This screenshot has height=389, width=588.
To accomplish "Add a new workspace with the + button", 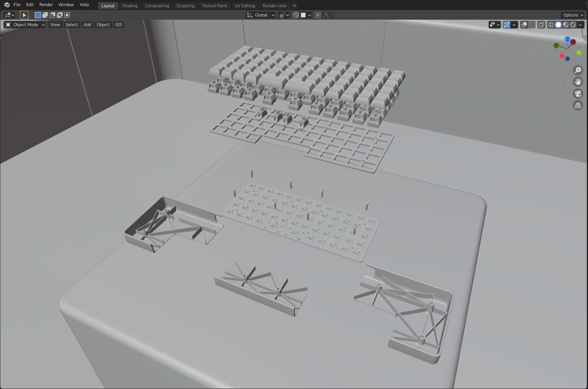I will tap(294, 5).
